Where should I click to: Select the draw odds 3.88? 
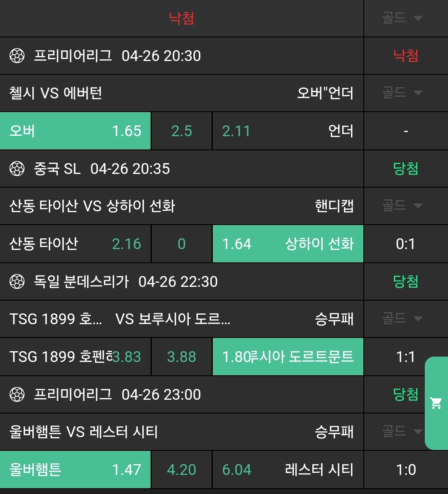[x=181, y=357]
